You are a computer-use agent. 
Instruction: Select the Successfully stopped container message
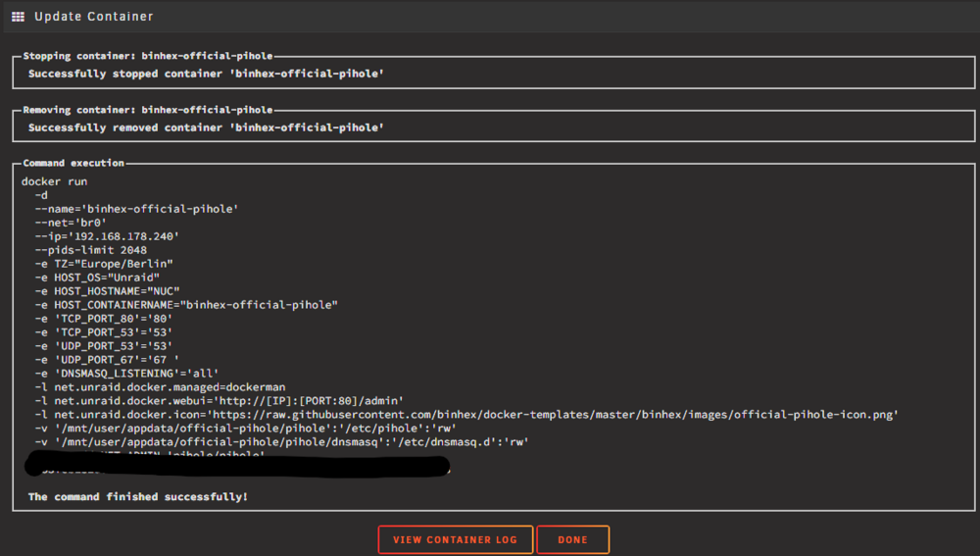tap(206, 74)
